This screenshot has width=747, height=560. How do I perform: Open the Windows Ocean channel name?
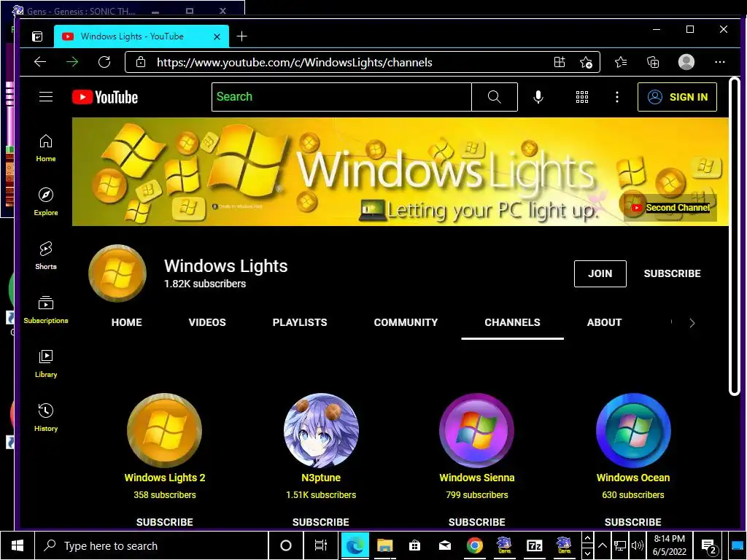[633, 478]
